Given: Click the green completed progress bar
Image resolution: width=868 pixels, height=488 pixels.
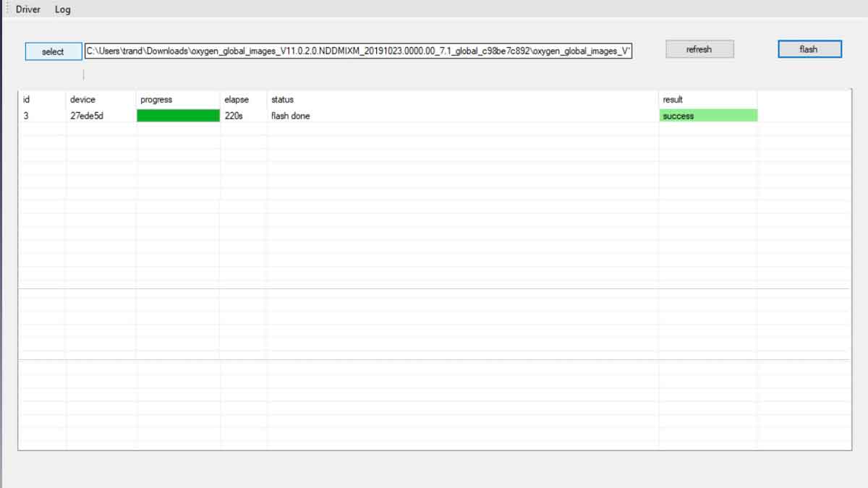Looking at the screenshot, I should [x=178, y=116].
